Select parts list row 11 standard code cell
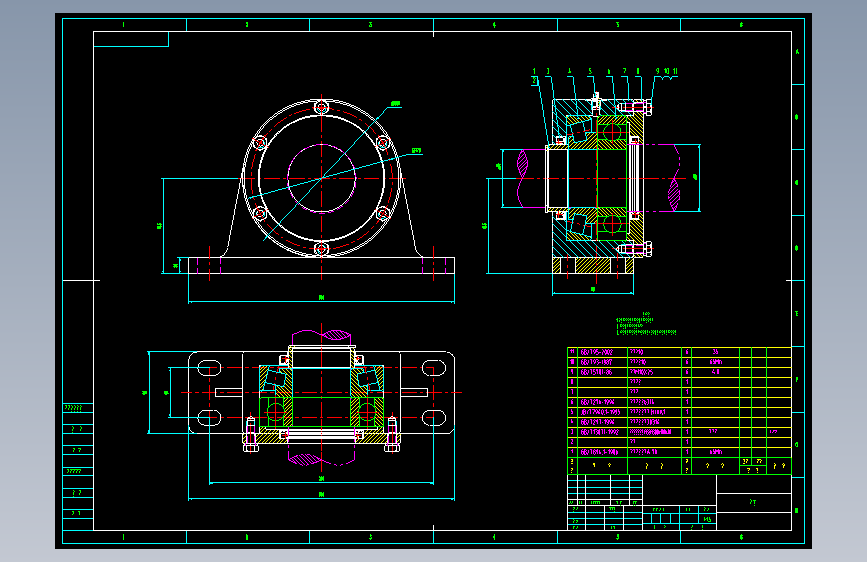The height and width of the screenshot is (562, 867). pos(603,352)
